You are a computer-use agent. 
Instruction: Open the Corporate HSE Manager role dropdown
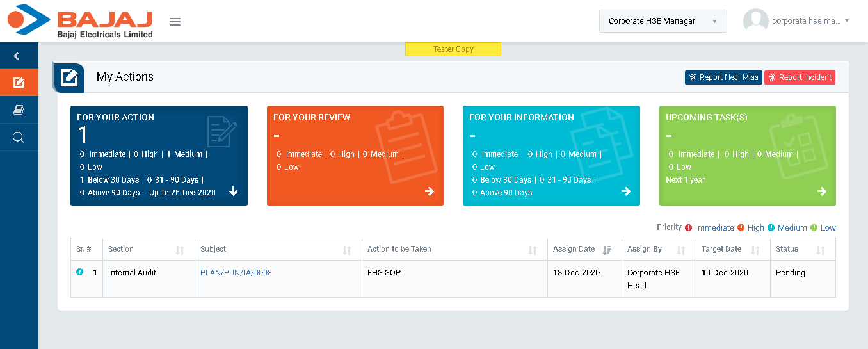coord(663,21)
